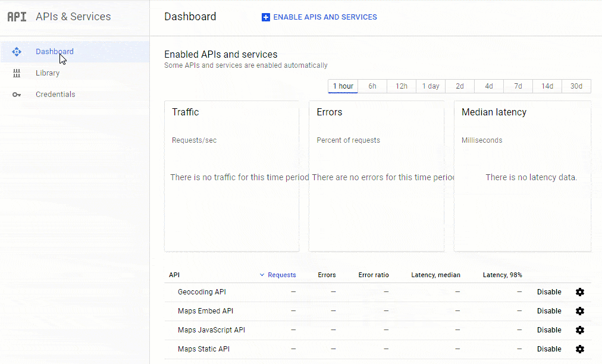Image resolution: width=602 pixels, height=364 pixels.
Task: Disable the Maps Embed API
Action: point(549,311)
